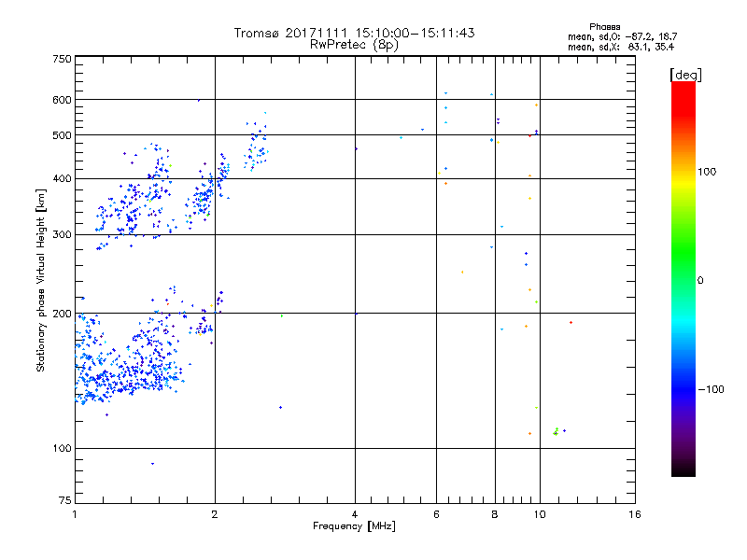Click the 'Frequency [MHz]' axis label
The image size is (747, 560).
pyautogui.click(x=354, y=526)
